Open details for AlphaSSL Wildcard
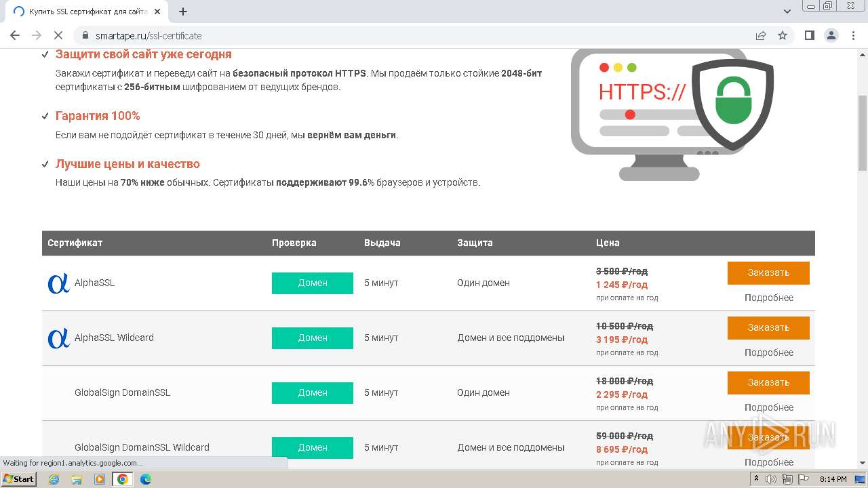 pos(768,352)
